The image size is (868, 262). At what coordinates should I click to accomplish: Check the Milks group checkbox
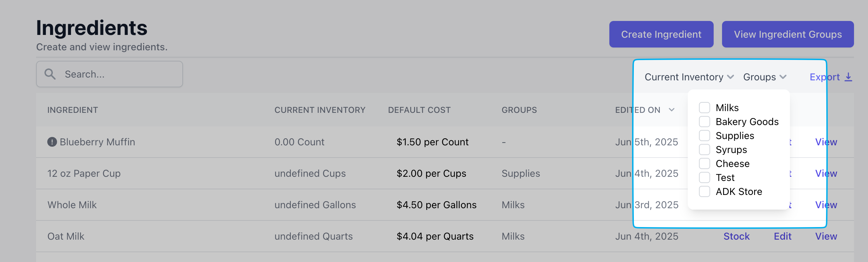click(x=705, y=108)
